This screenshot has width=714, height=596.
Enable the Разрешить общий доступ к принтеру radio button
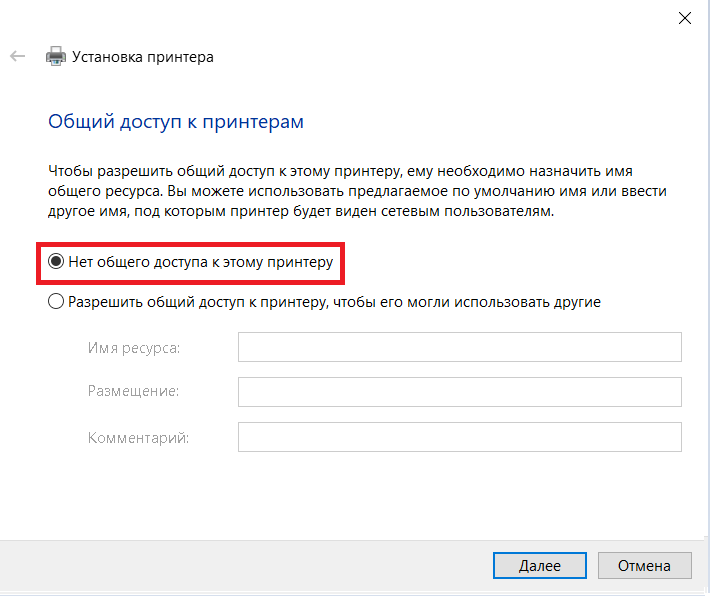point(56,301)
